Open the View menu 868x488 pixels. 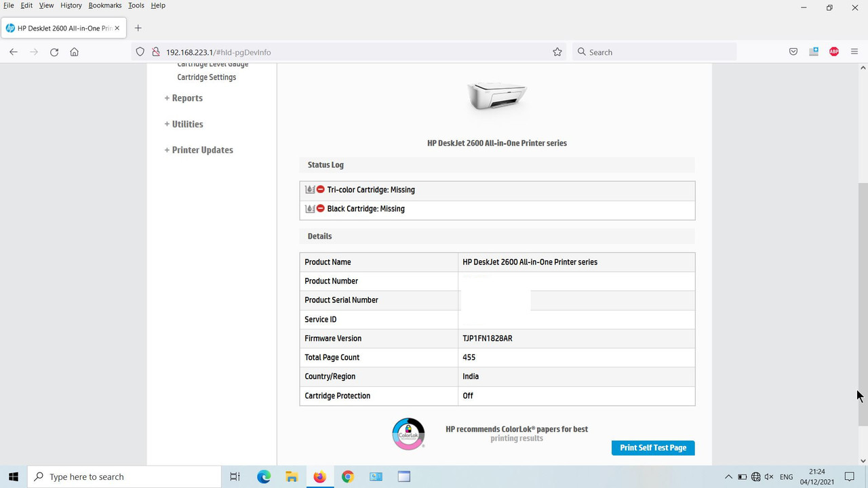(46, 5)
